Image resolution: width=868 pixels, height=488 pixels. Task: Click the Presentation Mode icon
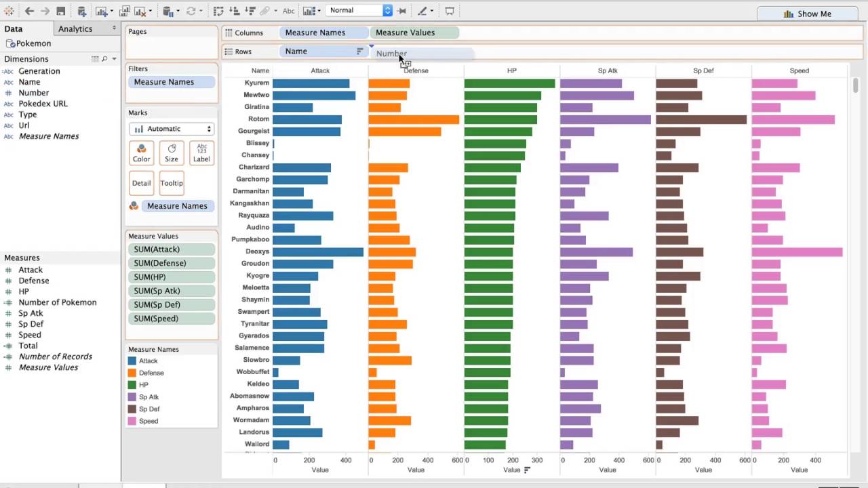pyautogui.click(x=449, y=11)
